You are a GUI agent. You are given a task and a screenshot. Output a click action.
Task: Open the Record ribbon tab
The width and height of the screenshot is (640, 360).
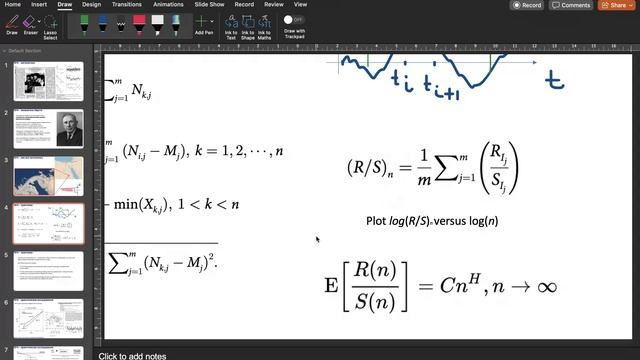point(244,4)
